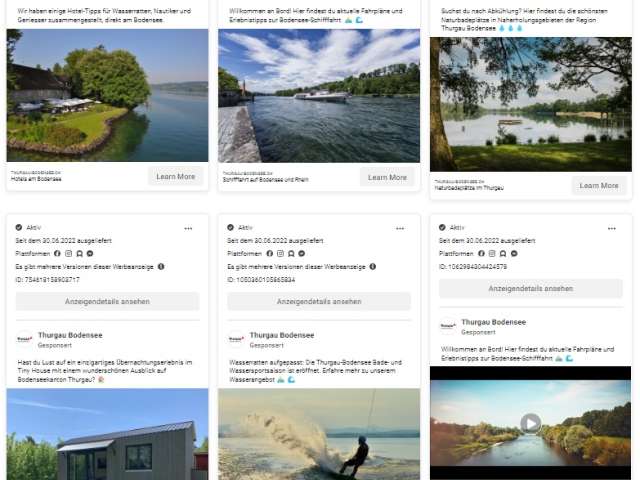Open Anzeigendetails ansehen for video ad
This screenshot has width=640, height=480.
pos(531,289)
